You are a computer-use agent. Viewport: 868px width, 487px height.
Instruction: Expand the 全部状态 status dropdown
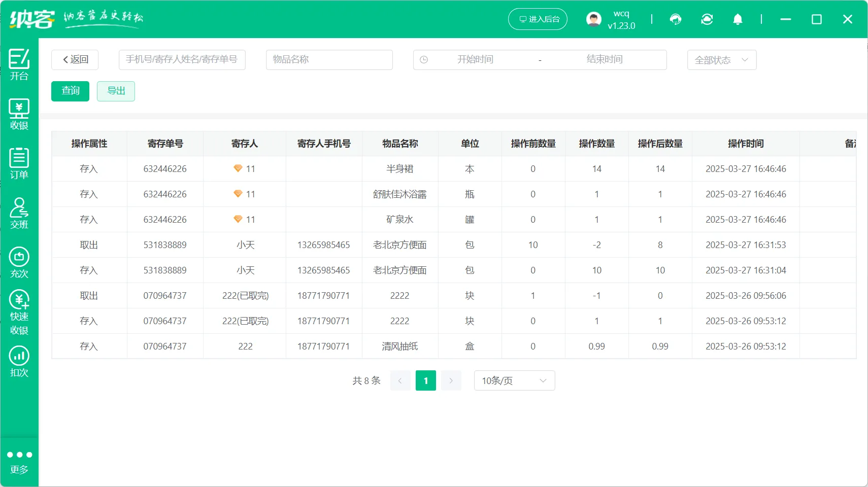click(x=721, y=60)
